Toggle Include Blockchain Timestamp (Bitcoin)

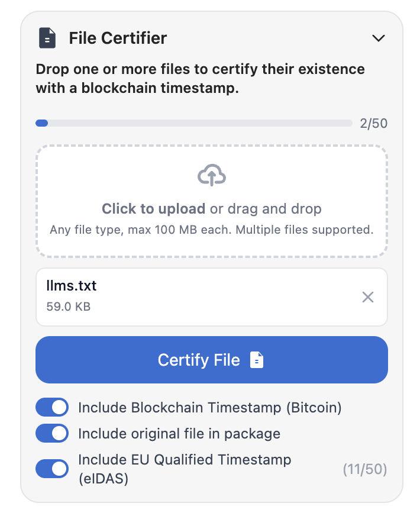[x=52, y=407]
